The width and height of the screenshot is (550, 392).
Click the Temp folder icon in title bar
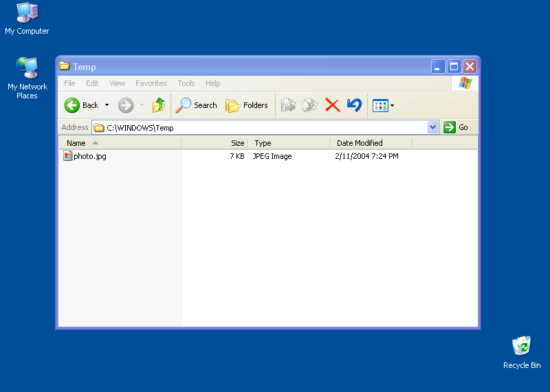click(64, 66)
